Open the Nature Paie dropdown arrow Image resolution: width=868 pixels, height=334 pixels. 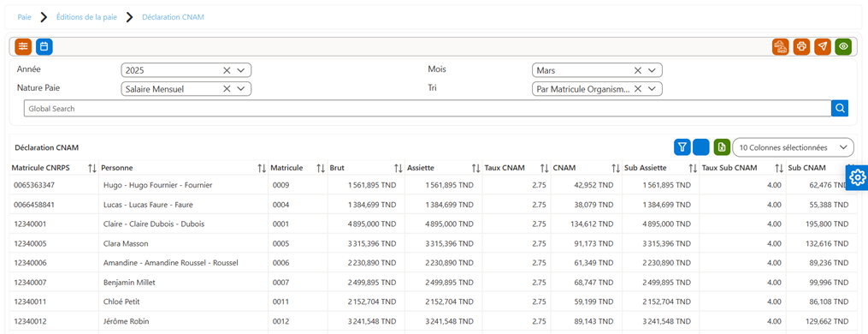(241, 88)
